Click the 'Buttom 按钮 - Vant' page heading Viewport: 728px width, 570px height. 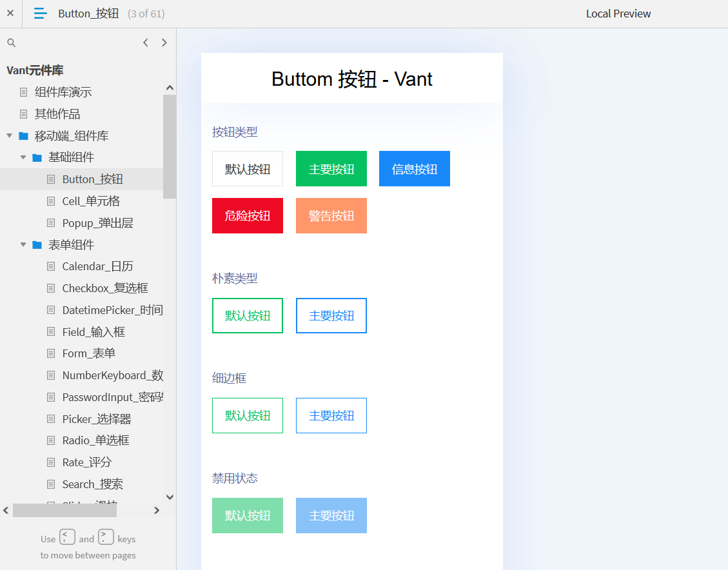(352, 79)
